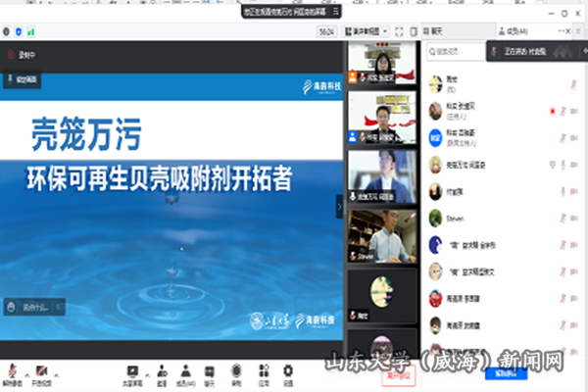
Task: Select the avatar-only participant tile
Action: tap(382, 296)
